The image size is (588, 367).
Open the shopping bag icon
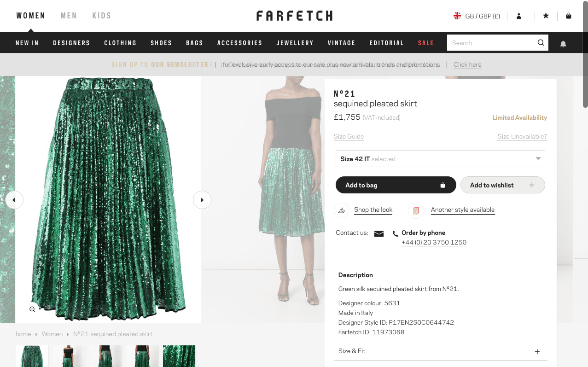click(569, 16)
